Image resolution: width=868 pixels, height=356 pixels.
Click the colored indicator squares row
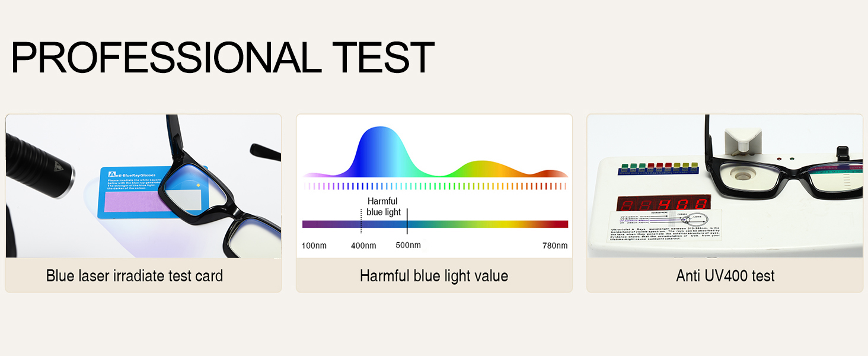coord(659,168)
